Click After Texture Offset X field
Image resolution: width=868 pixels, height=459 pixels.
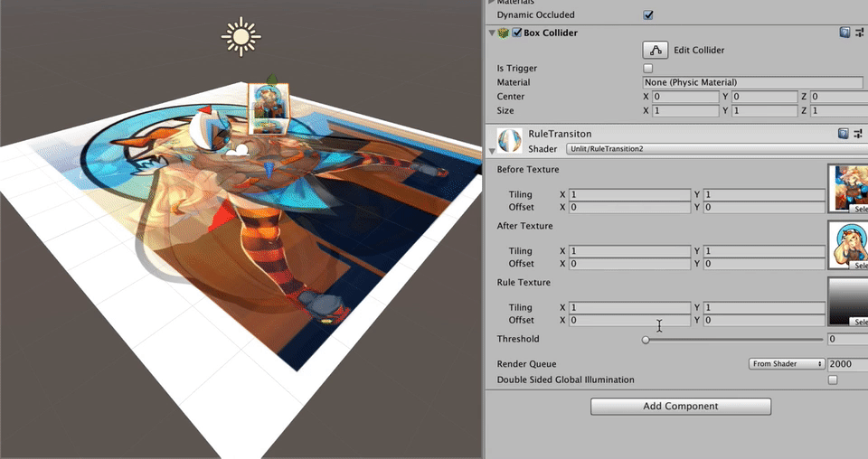point(630,264)
